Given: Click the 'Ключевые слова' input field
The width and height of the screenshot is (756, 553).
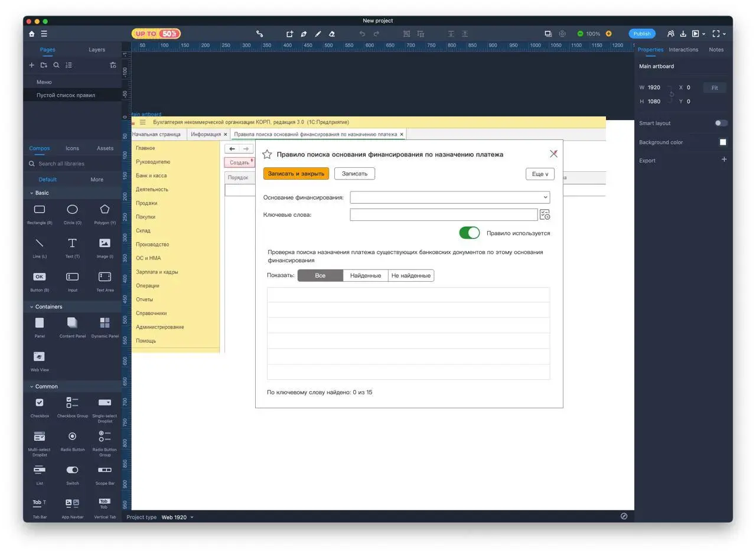Looking at the screenshot, I should click(444, 214).
